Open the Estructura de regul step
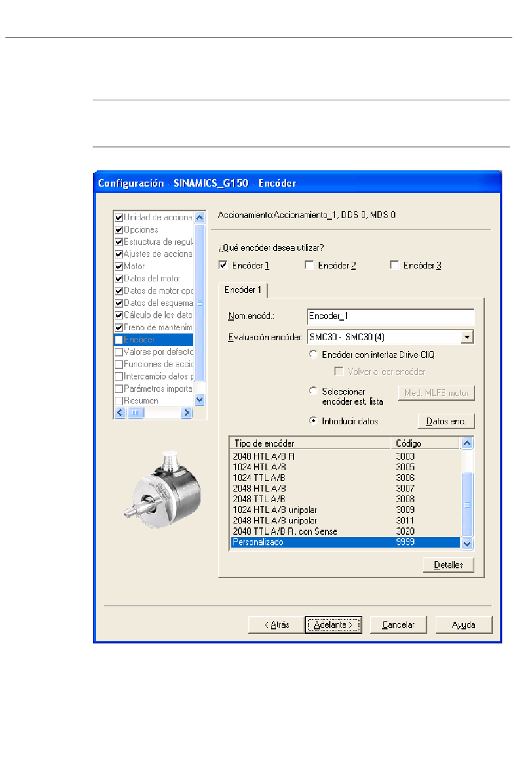The width and height of the screenshot is (532, 783). coord(154,242)
